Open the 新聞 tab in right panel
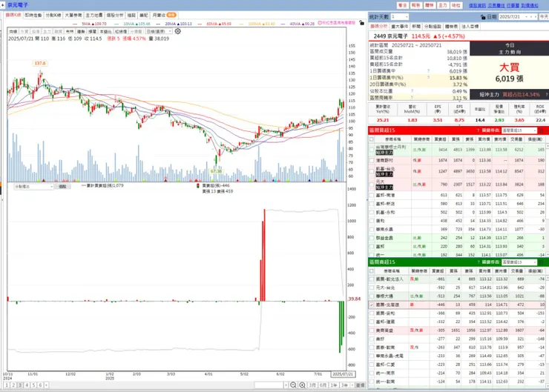The width and height of the screenshot is (549, 392). tap(416, 27)
